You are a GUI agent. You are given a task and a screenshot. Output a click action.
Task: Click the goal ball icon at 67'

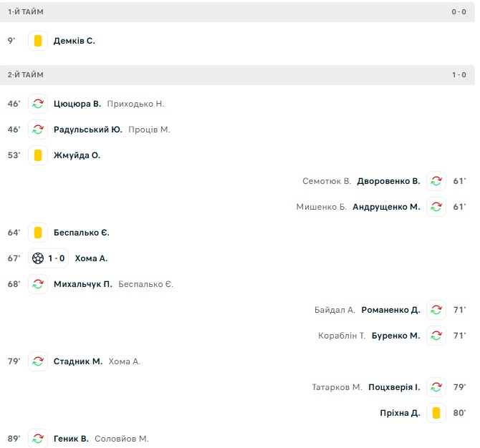tap(38, 258)
